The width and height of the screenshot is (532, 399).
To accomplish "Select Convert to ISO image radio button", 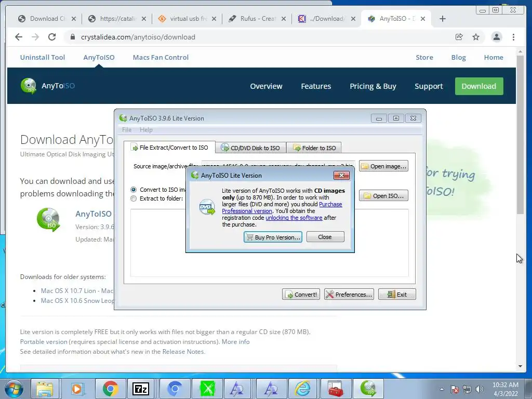I will click(x=134, y=190).
